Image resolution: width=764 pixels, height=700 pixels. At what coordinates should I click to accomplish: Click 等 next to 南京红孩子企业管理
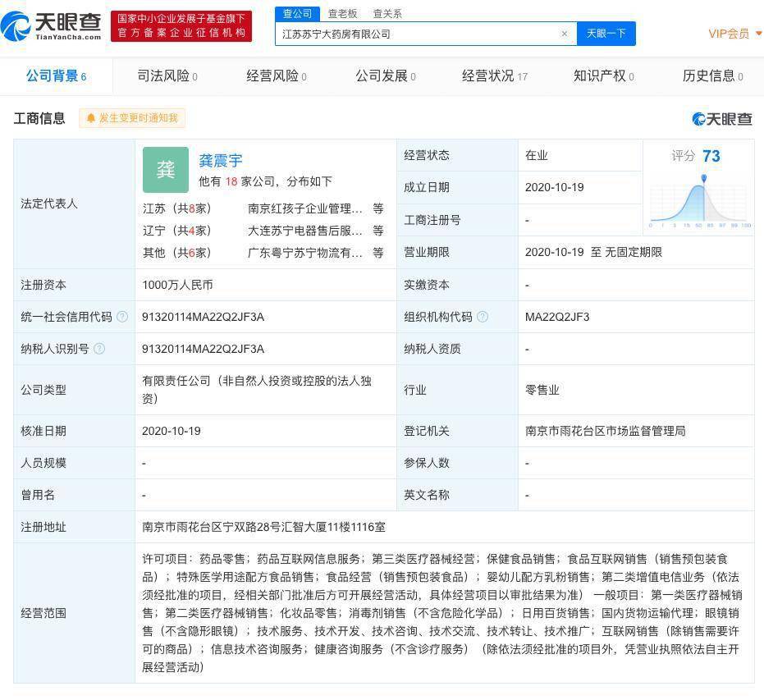(x=378, y=209)
